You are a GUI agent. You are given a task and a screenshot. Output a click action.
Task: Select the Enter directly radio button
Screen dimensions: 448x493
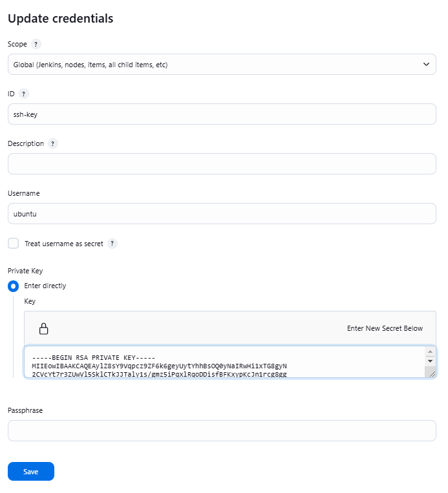13,286
